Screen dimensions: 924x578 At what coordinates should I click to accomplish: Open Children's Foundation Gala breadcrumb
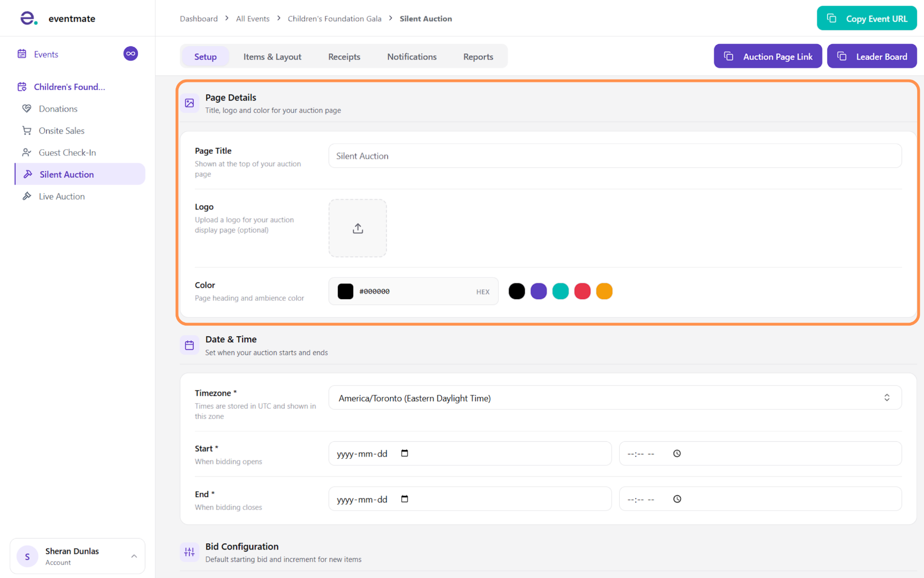(x=334, y=18)
